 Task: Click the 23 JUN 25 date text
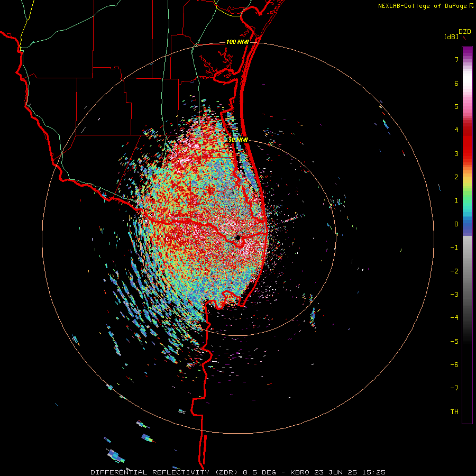coord(335,472)
